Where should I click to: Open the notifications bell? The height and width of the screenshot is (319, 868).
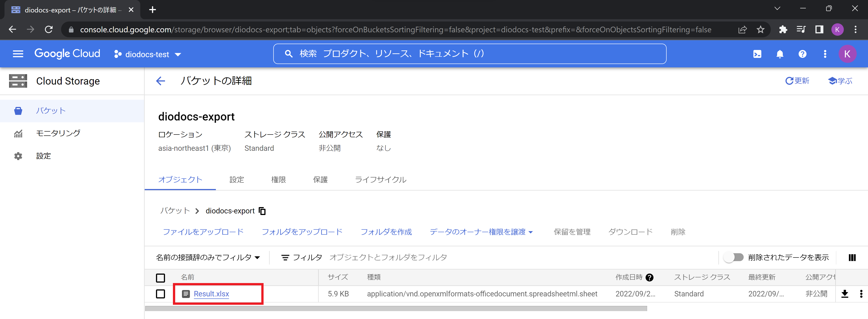(x=780, y=54)
